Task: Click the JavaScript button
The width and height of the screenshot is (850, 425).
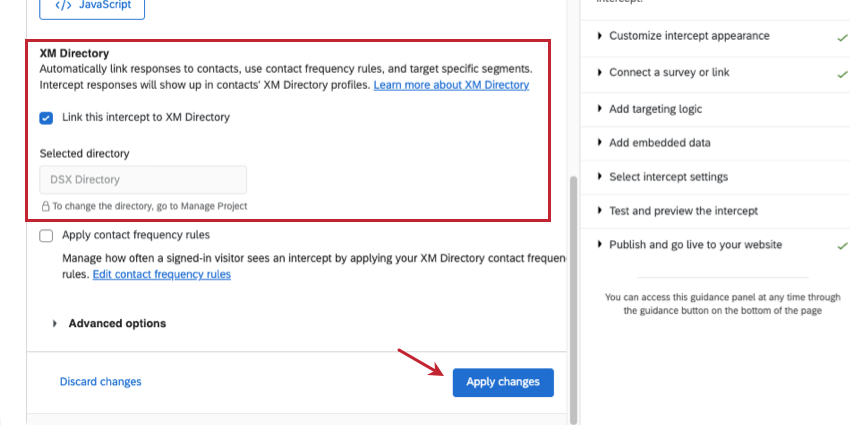Action: click(92, 7)
